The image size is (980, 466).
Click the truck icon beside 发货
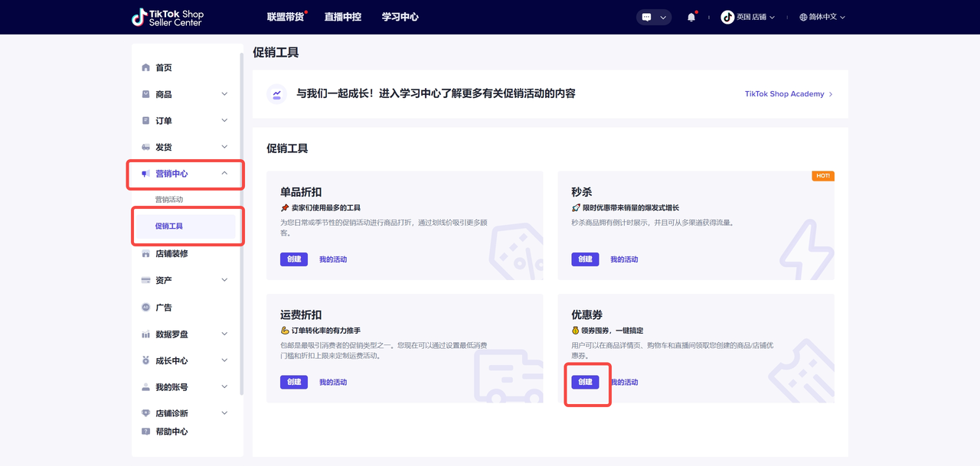pos(145,147)
